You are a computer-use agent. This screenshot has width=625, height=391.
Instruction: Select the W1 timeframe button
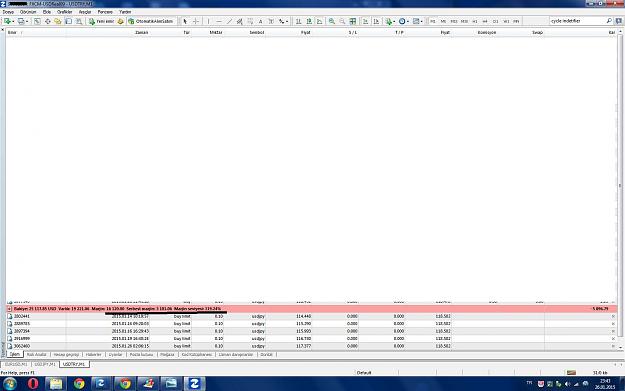[x=506, y=21]
